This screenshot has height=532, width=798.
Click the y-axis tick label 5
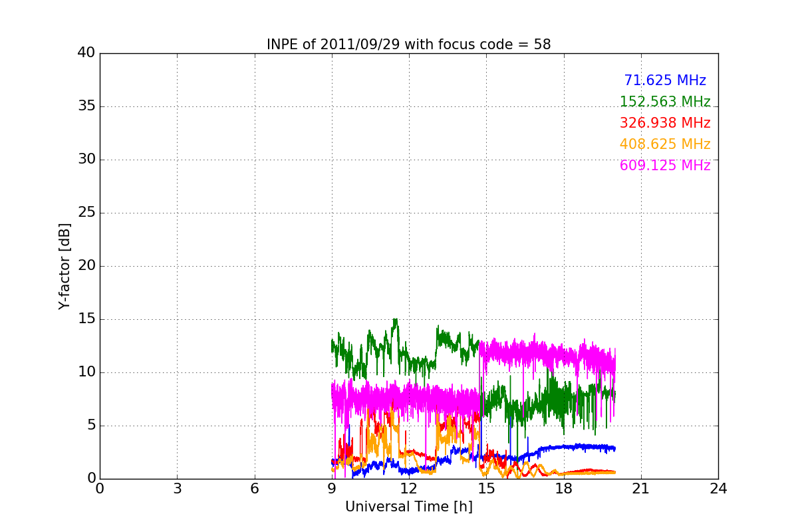(91, 426)
